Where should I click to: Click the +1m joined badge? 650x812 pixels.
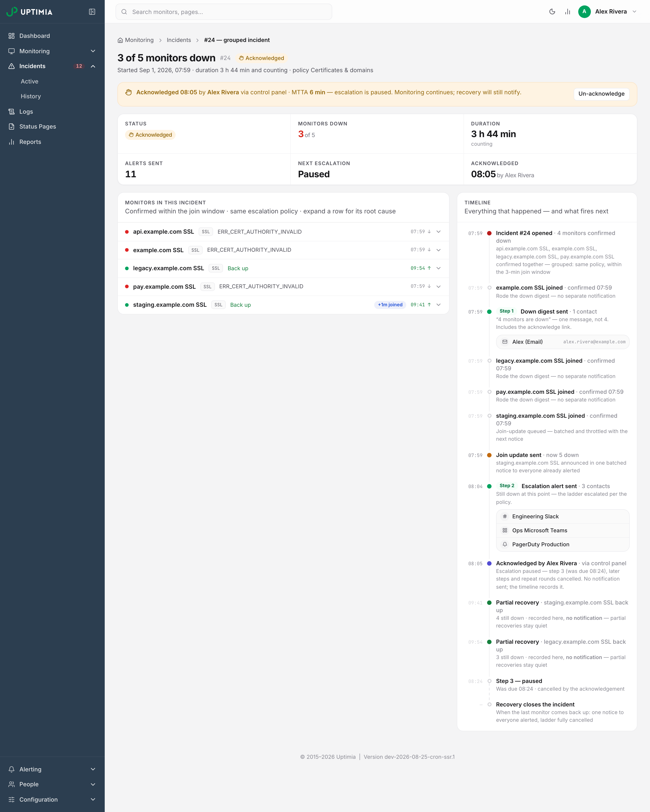tap(390, 305)
